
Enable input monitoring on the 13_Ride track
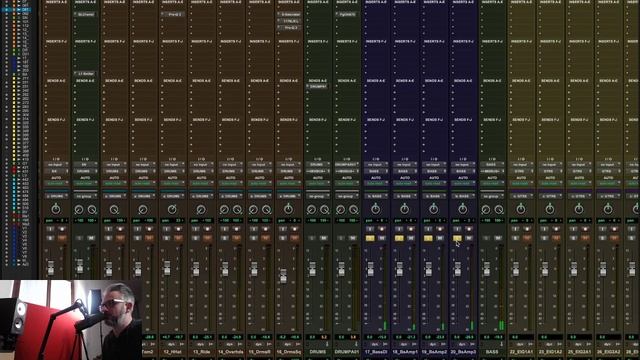tap(196, 229)
